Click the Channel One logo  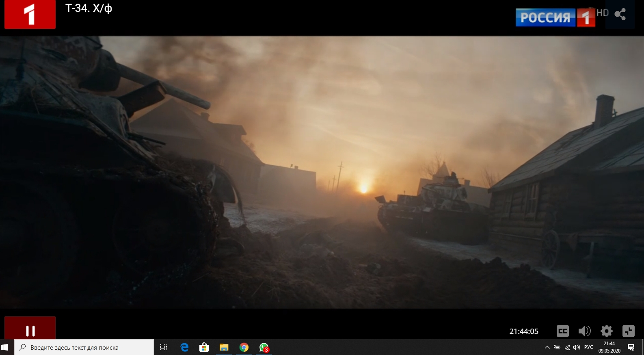[x=30, y=14]
